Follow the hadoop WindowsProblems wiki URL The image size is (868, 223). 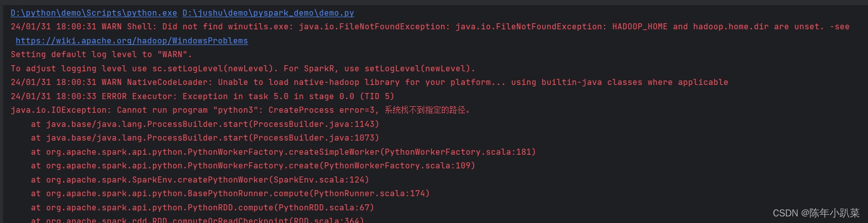point(132,41)
